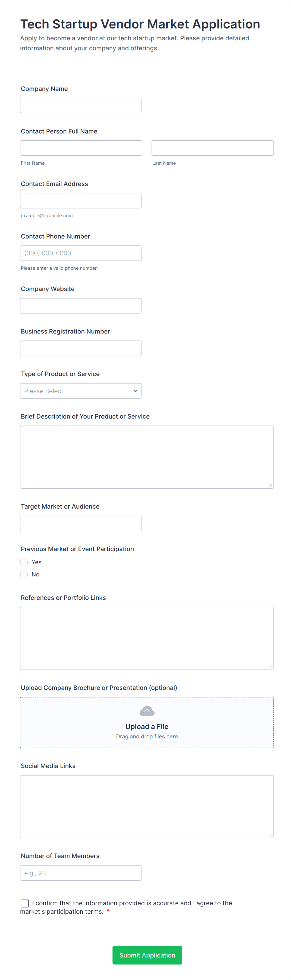Open the Type of Product or Service dropdown
The height and width of the screenshot is (980, 291).
click(x=80, y=391)
